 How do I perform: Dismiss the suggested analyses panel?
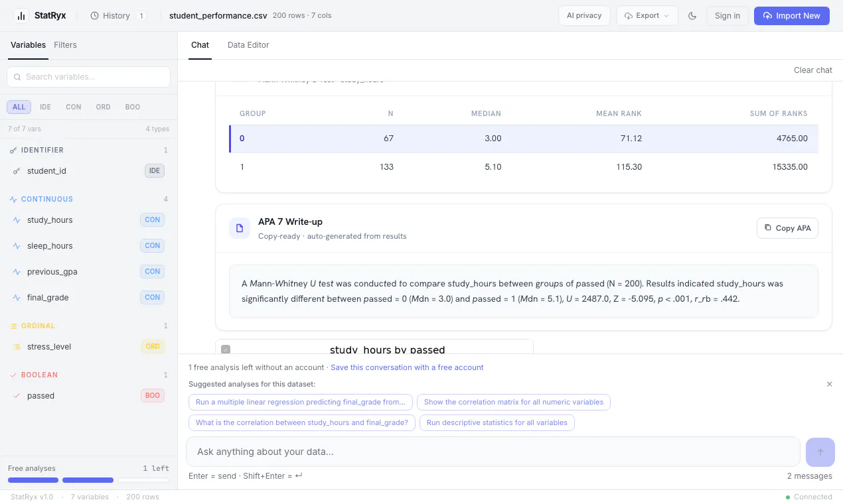click(829, 384)
